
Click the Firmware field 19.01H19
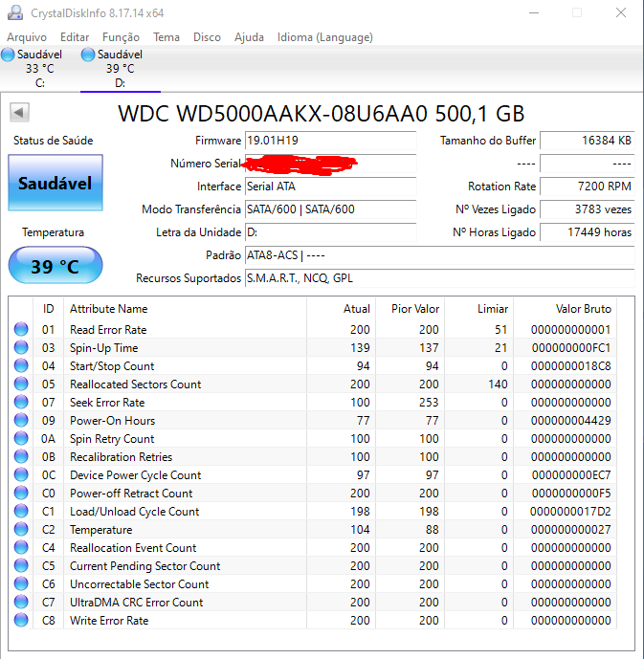[330, 141]
